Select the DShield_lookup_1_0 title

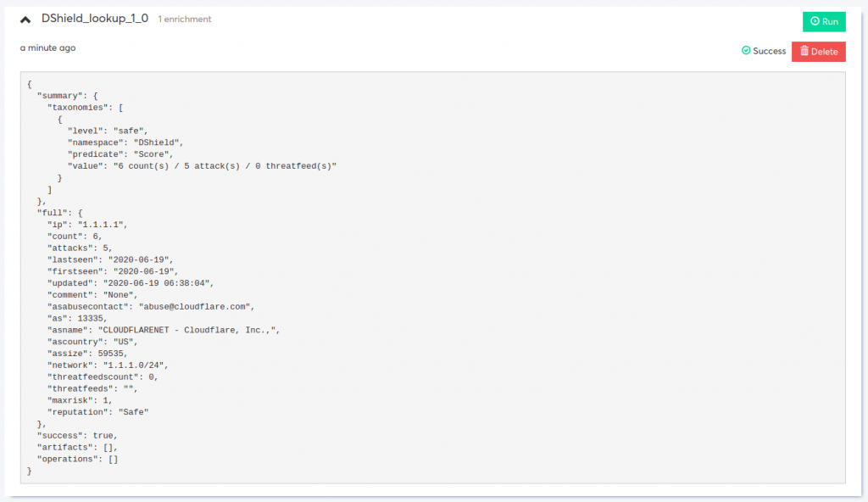95,19
